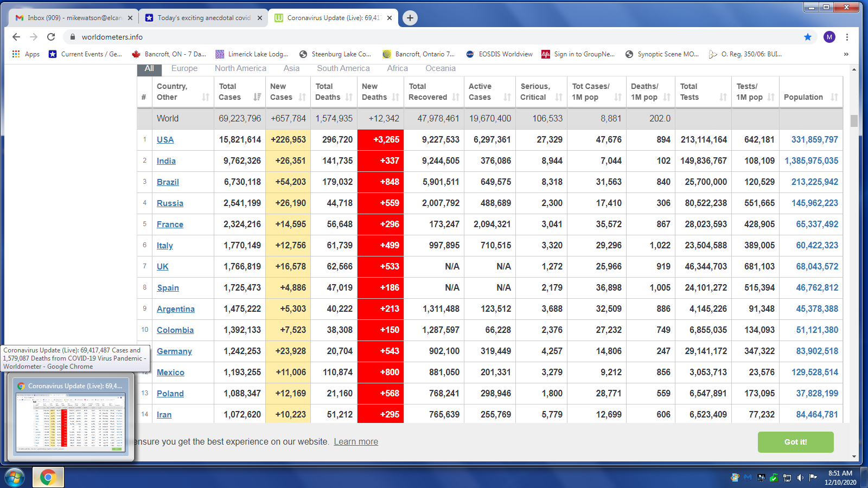868x488 pixels.
Task: Open the Brazil country link
Action: click(x=168, y=182)
